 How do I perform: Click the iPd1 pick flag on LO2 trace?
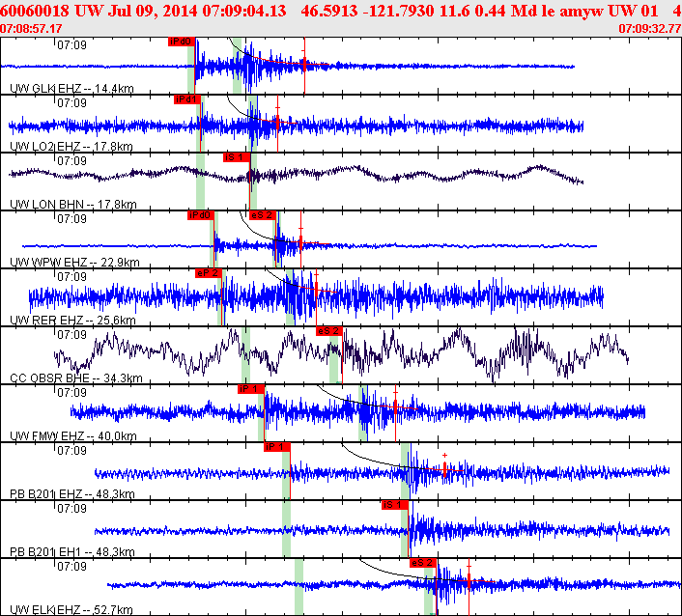(x=187, y=99)
